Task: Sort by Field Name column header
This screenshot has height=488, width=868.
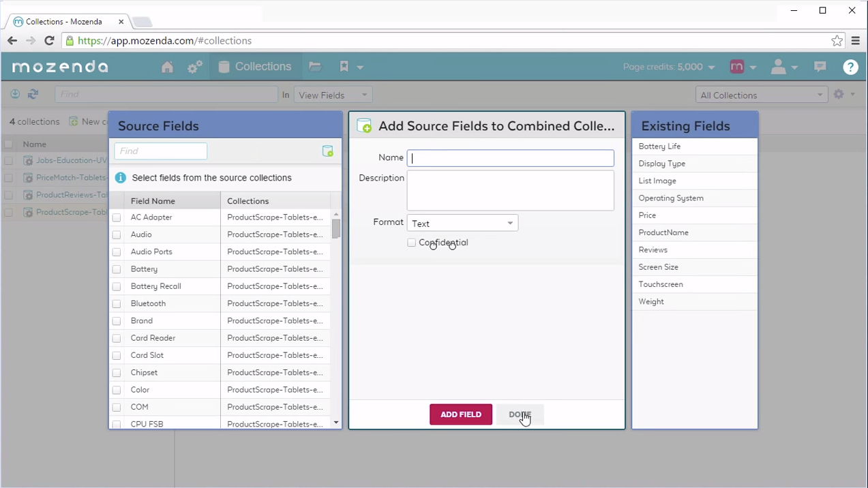Action: pos(173,200)
